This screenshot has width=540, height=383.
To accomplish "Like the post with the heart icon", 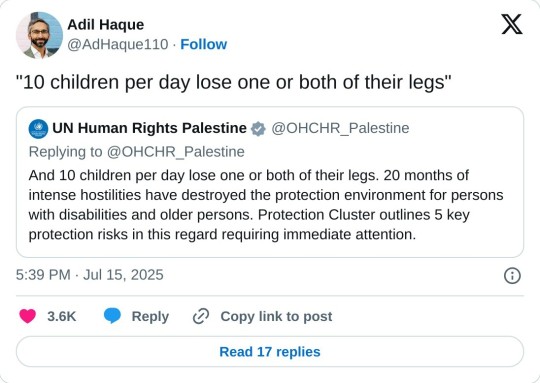I will pyautogui.click(x=28, y=316).
